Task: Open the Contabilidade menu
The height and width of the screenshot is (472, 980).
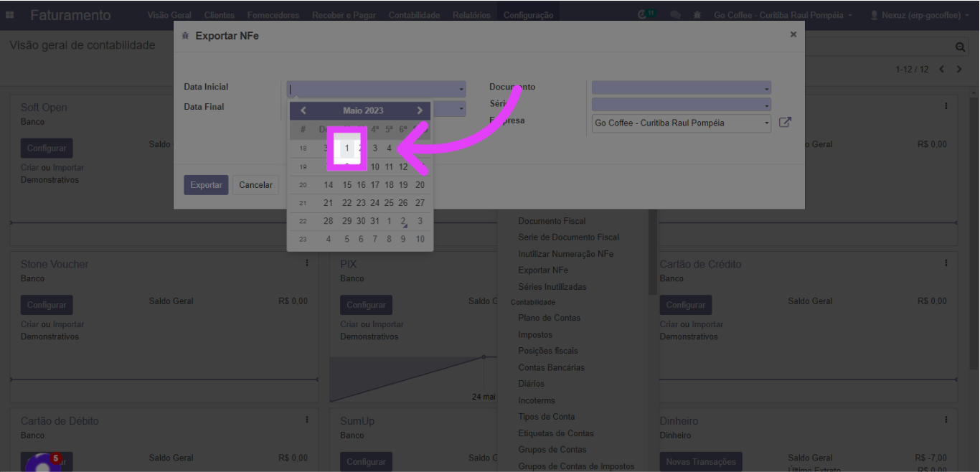Action: [414, 15]
